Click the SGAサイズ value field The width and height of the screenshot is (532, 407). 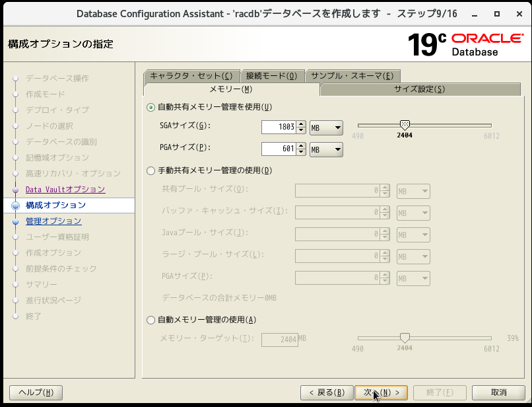click(279, 128)
